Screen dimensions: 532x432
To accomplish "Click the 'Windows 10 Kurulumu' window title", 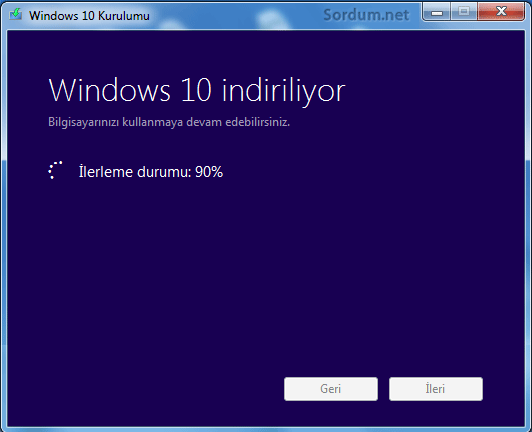I will point(89,16).
